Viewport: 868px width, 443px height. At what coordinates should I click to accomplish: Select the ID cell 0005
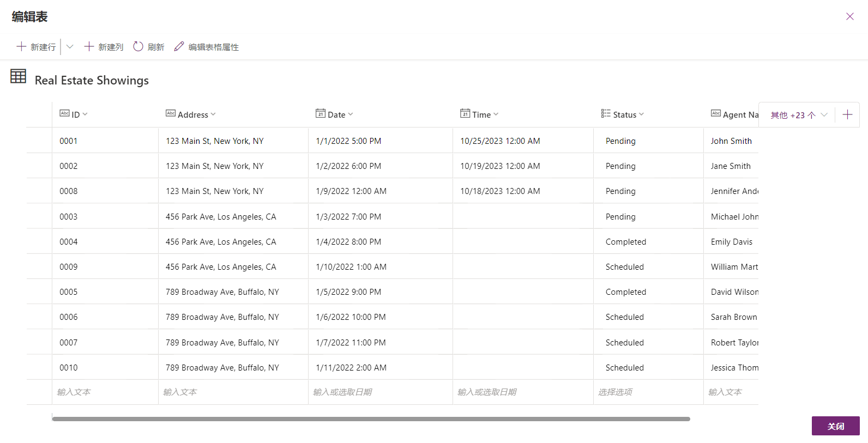tap(105, 292)
